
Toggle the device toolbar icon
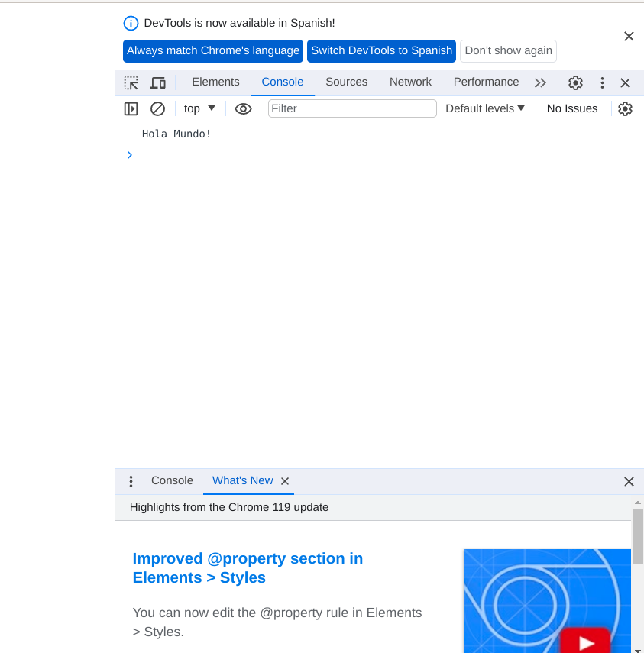coord(158,82)
